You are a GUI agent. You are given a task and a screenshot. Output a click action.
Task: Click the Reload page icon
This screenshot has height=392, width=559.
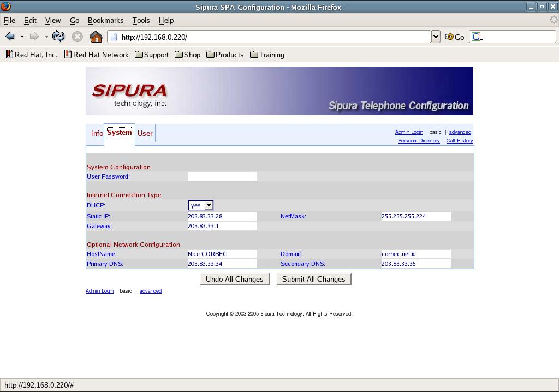click(x=58, y=37)
